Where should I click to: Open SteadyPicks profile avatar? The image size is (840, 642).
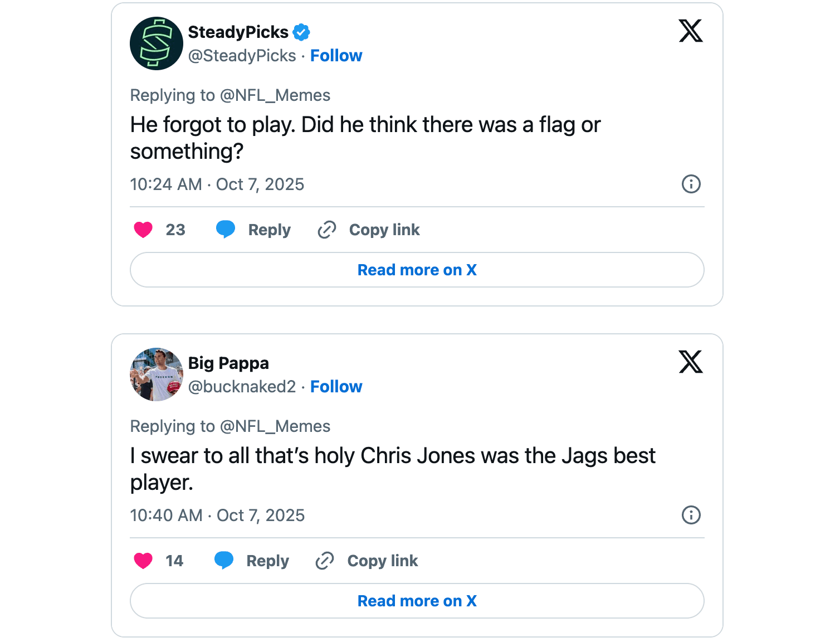pyautogui.click(x=157, y=43)
